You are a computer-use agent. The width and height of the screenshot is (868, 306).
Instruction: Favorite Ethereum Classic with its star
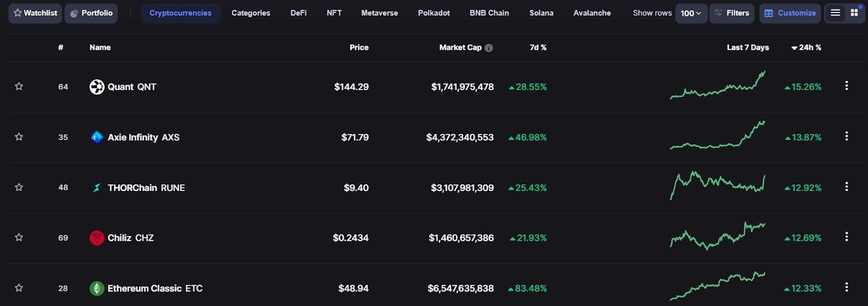19,288
